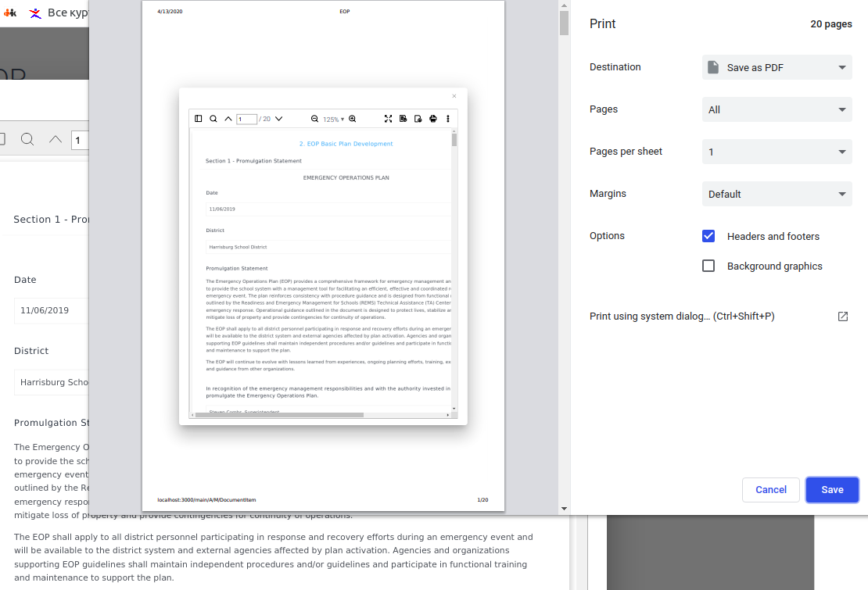Viewport: 868px width, 590px height.
Task: Uncheck Headers and footers option
Action: pyautogui.click(x=708, y=236)
